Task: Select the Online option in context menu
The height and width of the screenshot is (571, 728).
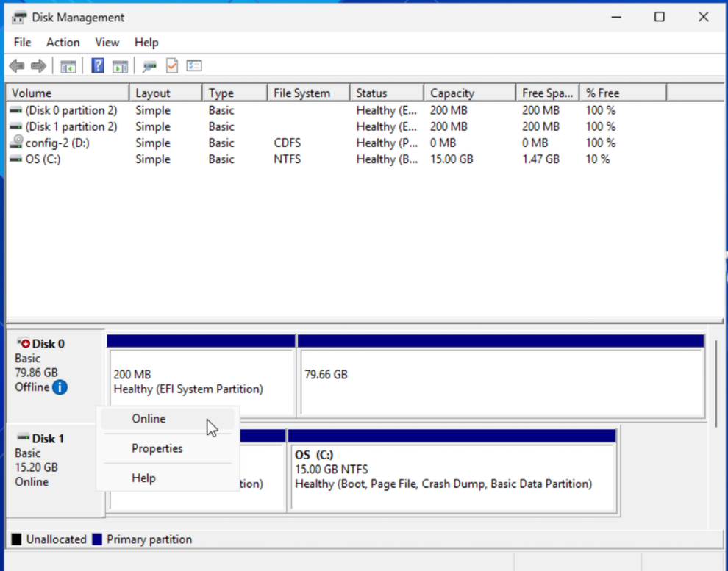Action: [x=148, y=418]
